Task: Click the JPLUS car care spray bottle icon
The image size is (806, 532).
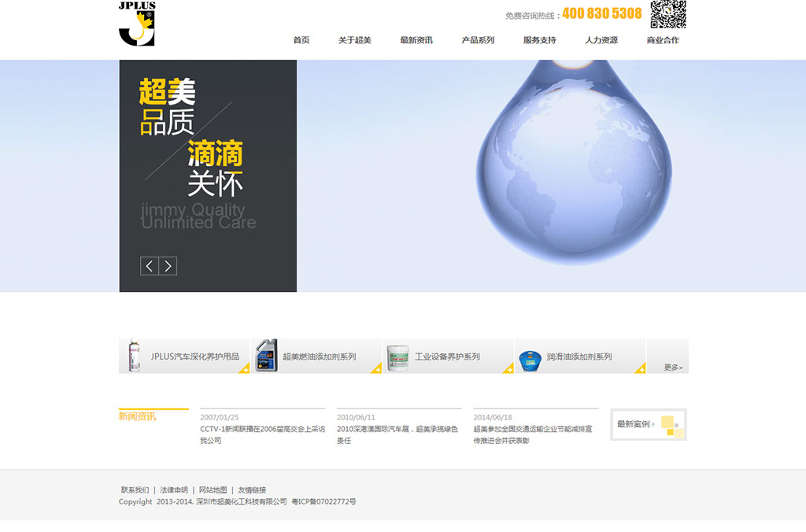Action: tap(135, 356)
